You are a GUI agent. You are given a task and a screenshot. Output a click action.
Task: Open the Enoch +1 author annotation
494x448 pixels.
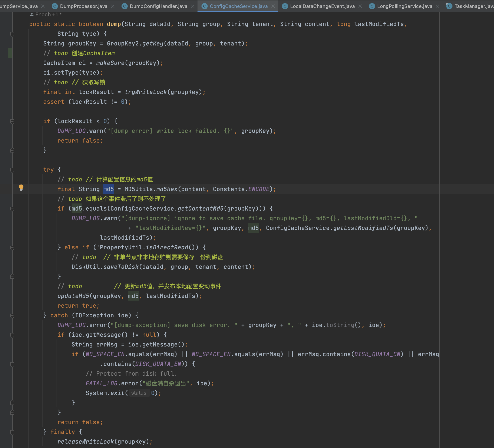(46, 15)
